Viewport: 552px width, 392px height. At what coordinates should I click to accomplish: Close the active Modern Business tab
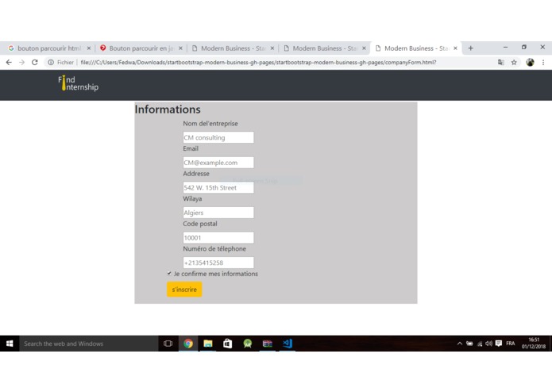pos(455,48)
